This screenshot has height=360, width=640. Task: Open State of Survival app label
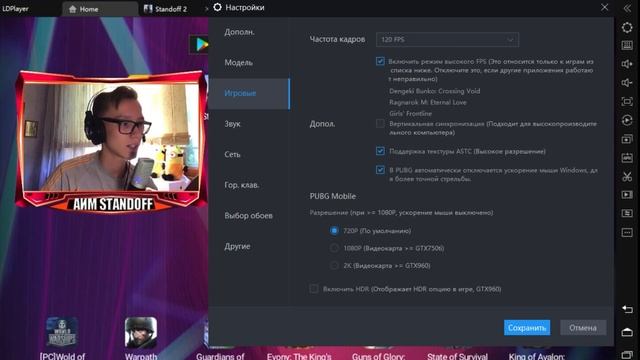pyautogui.click(x=457, y=356)
